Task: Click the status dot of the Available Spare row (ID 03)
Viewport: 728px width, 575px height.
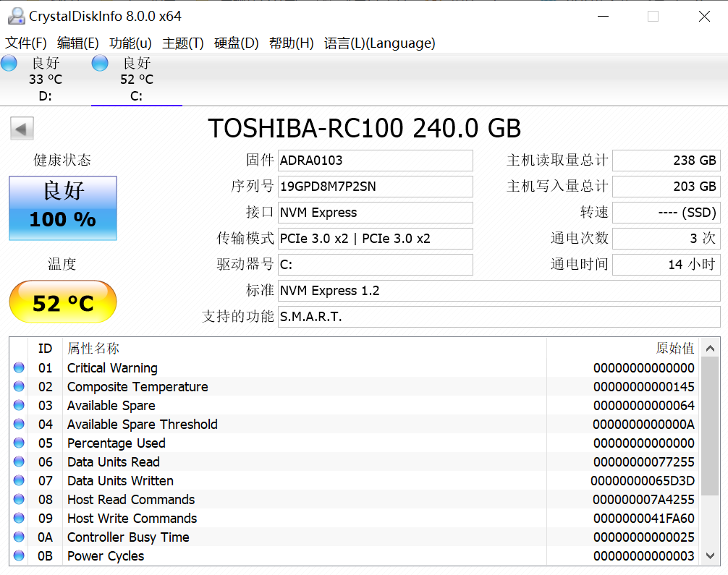Action: click(19, 405)
